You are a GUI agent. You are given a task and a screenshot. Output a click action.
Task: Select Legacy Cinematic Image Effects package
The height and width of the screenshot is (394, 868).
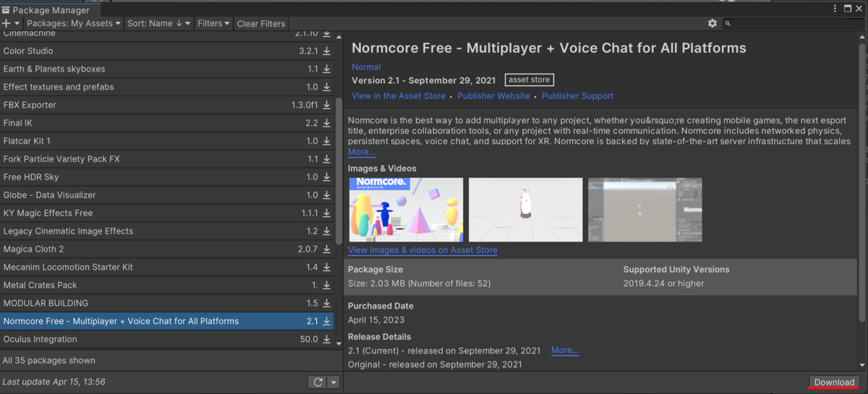pos(167,231)
